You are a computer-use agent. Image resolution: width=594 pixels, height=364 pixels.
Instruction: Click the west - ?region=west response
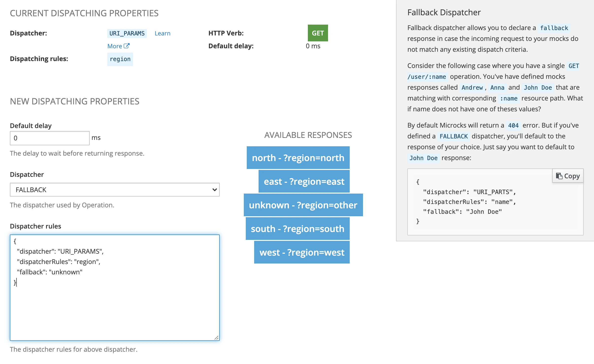coord(302,252)
